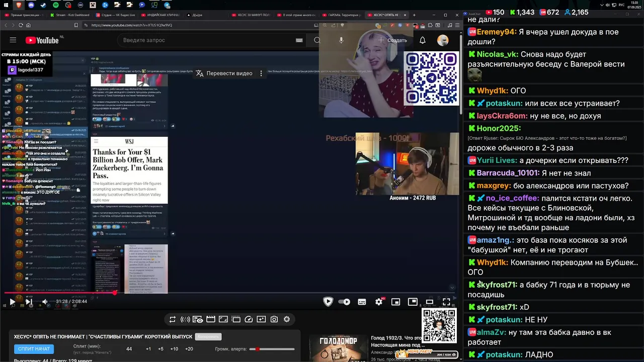Add twenty minutes with the +20 button
This screenshot has width=644, height=362.
pos(189,349)
